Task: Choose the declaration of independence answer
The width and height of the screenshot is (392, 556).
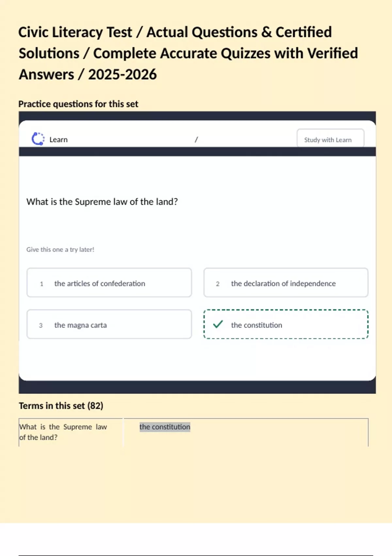Action: [x=286, y=283]
